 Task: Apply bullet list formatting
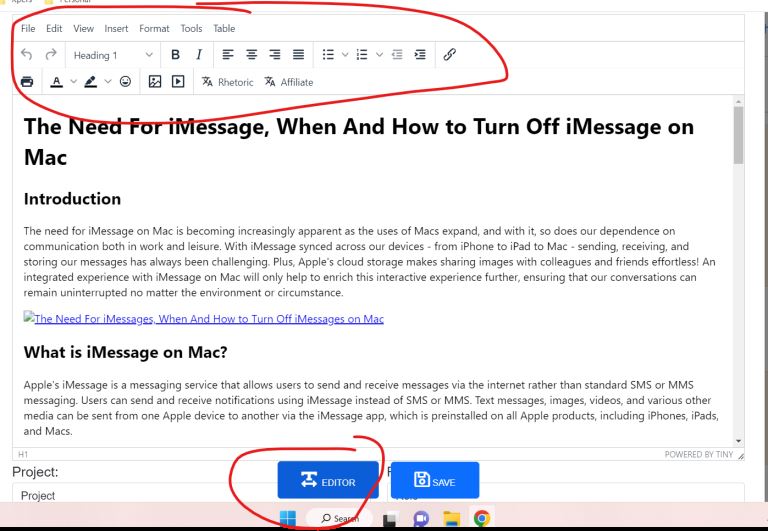point(328,54)
